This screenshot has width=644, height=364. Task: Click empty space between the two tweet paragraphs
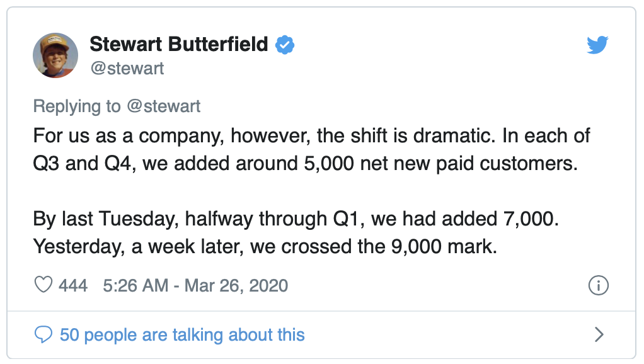(315, 191)
